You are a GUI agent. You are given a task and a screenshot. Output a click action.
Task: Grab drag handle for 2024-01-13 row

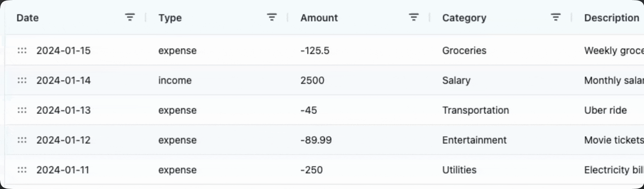pyautogui.click(x=22, y=110)
